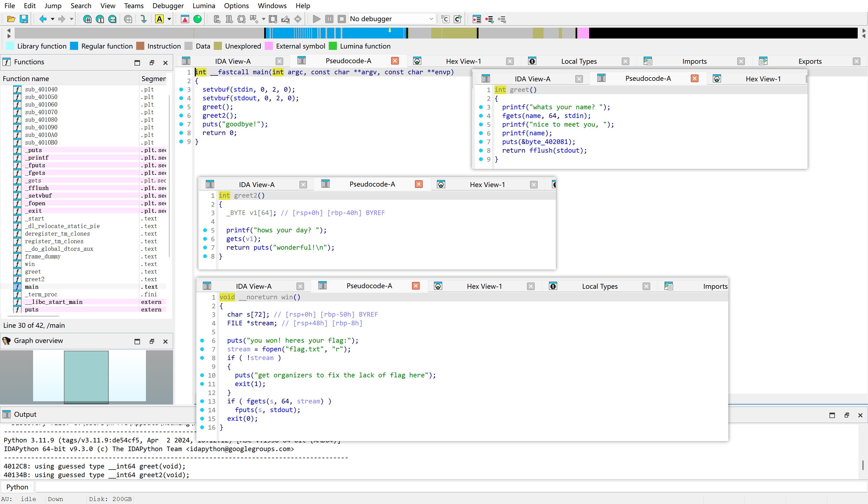
Task: Open dropdown beside the array squares icon
Action: click(263, 19)
